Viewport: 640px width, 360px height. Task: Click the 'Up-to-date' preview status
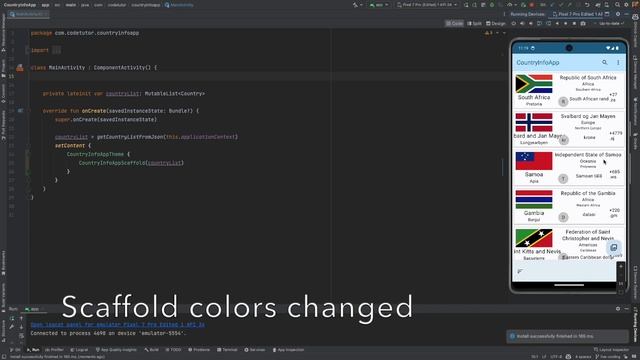pos(611,24)
